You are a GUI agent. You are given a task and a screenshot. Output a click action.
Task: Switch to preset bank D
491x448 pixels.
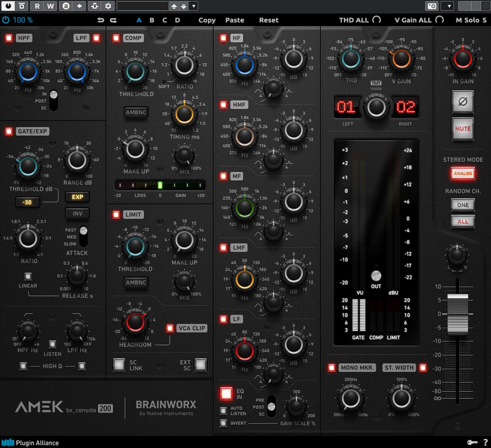pyautogui.click(x=177, y=20)
